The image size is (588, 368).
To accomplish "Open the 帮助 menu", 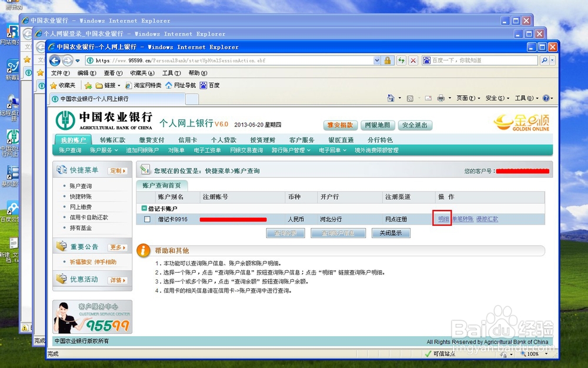I will click(x=198, y=73).
